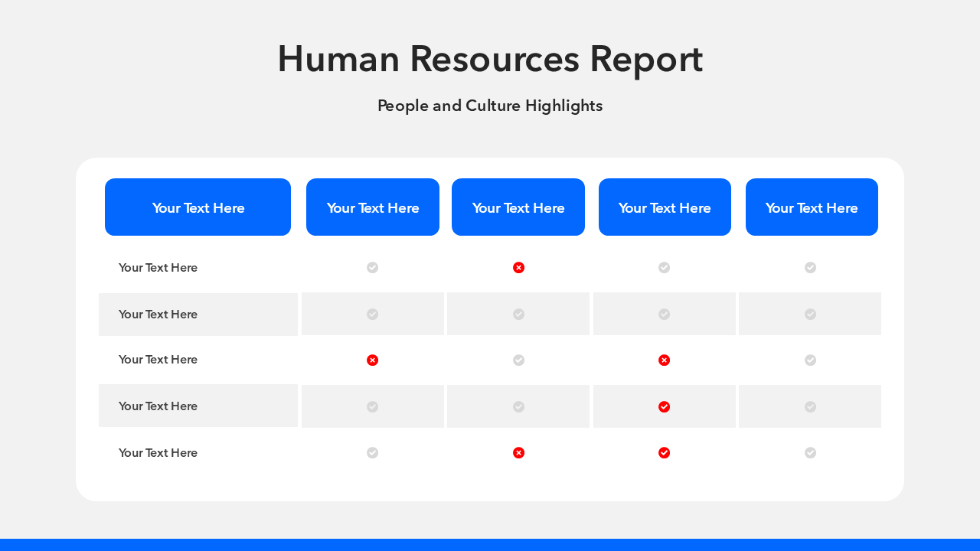Select second row's gray checkmark in the fourth column
The width and height of the screenshot is (980, 551).
664,314
